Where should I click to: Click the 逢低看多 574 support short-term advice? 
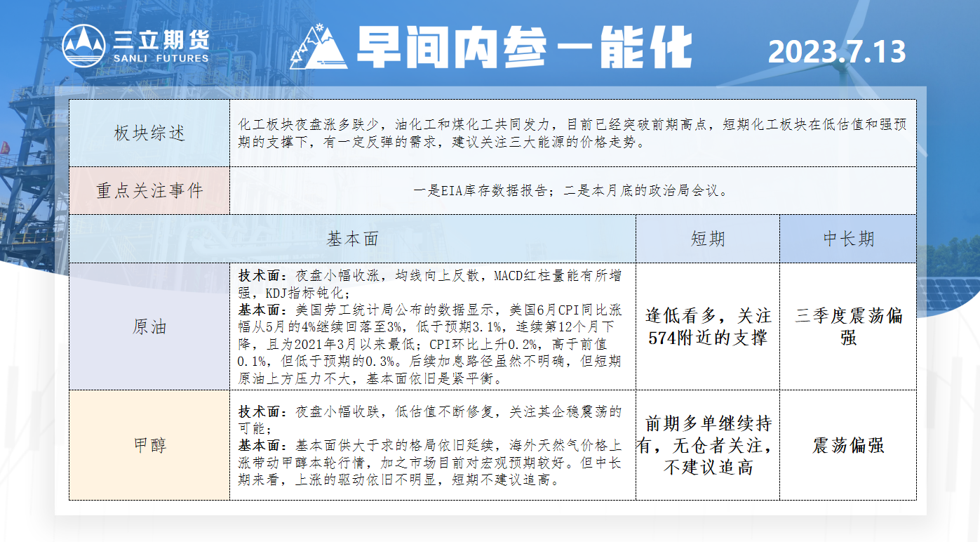(707, 326)
